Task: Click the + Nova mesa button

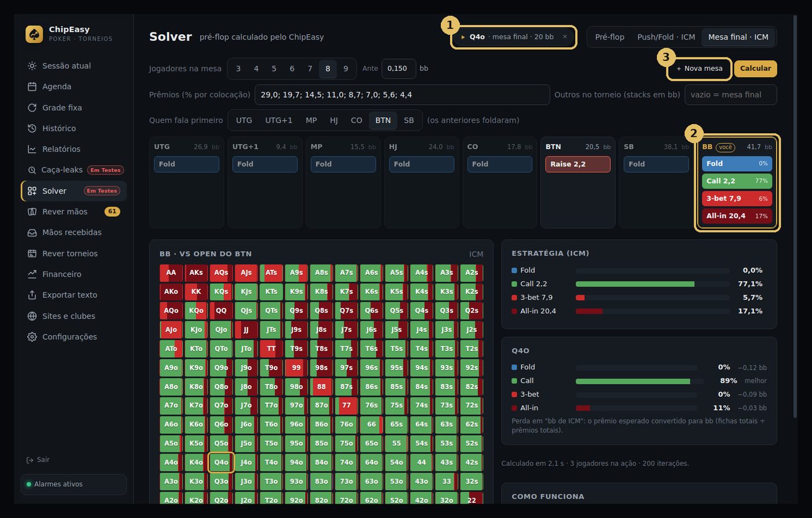Action: point(699,68)
